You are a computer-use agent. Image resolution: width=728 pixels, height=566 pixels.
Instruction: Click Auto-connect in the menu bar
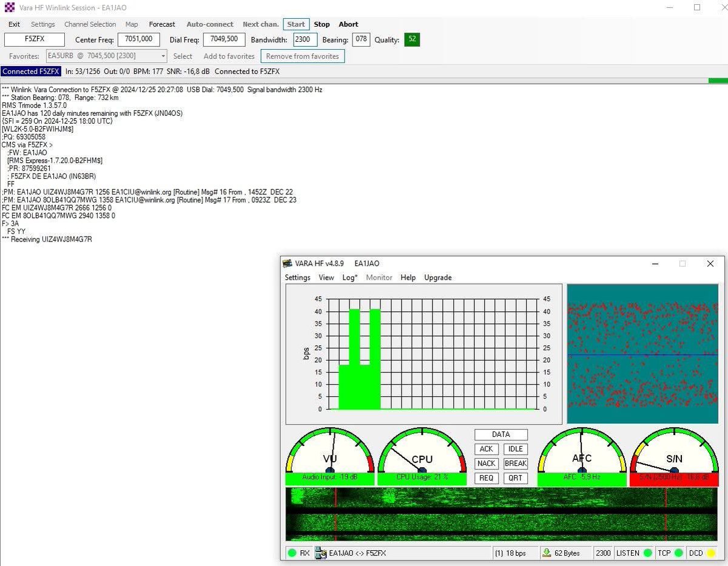point(210,24)
